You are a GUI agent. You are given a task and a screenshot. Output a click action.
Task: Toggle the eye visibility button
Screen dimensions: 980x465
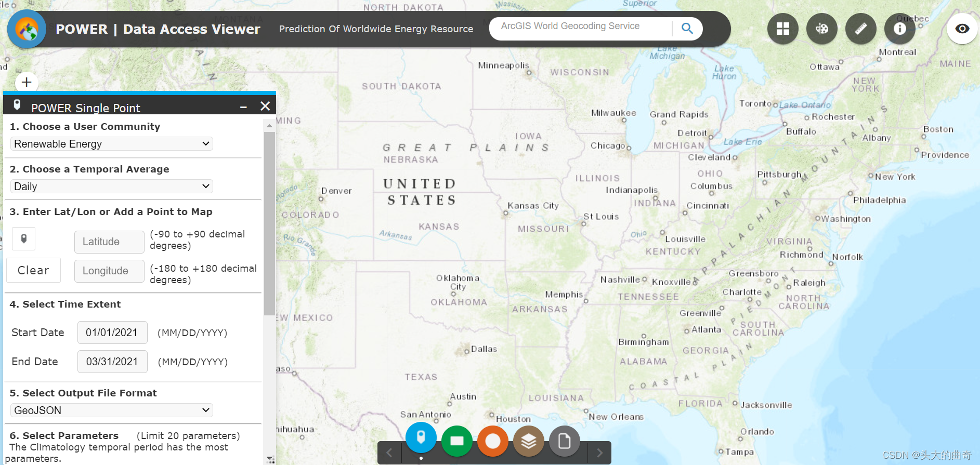pyautogui.click(x=962, y=29)
